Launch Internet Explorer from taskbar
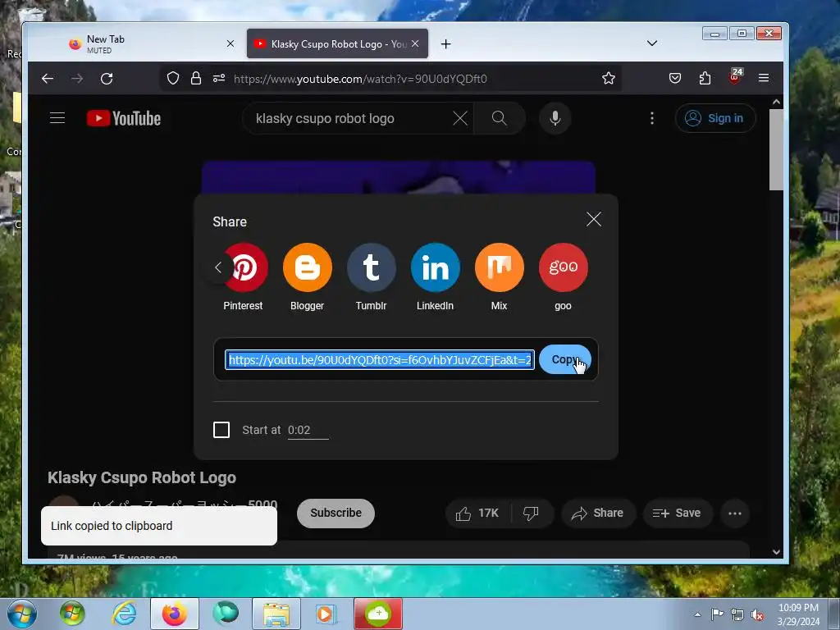Screen dimensions: 840x630 pyautogui.click(x=124, y=614)
